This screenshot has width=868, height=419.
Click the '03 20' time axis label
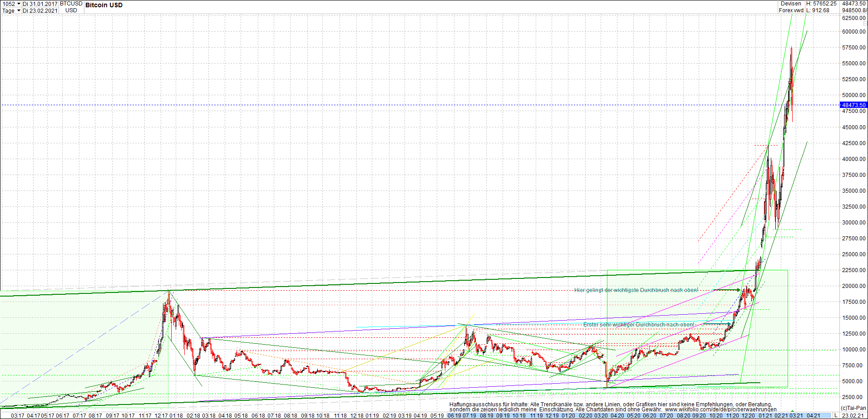[601, 415]
